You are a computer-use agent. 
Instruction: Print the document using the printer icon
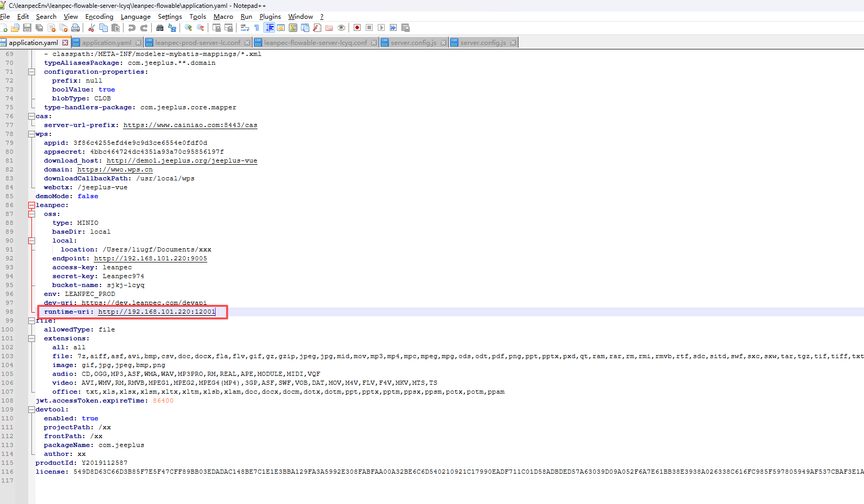pyautogui.click(x=75, y=28)
